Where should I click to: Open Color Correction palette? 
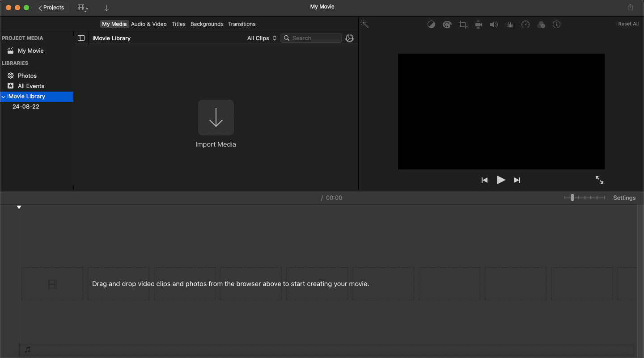click(x=447, y=25)
